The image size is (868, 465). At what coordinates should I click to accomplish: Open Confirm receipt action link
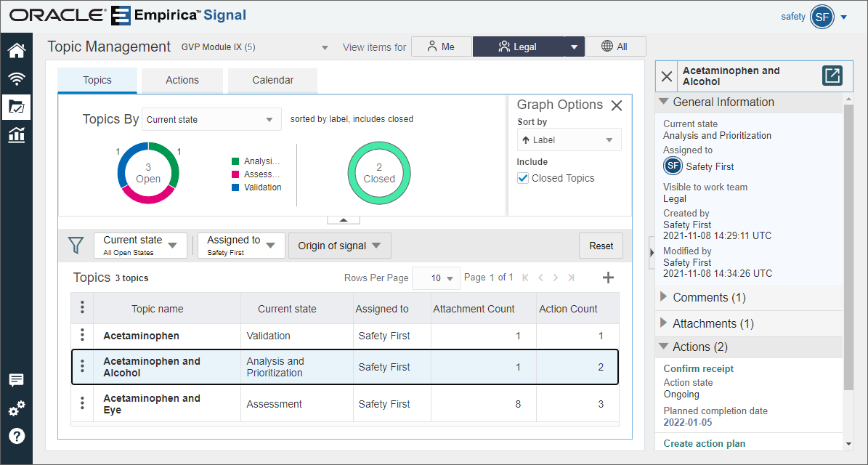[699, 368]
